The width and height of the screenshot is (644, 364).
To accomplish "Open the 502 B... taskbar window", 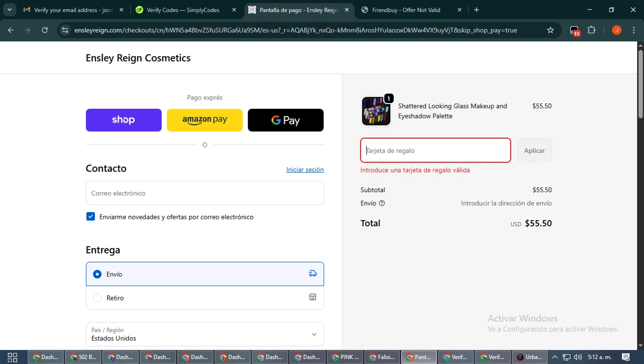I will click(x=83, y=357).
